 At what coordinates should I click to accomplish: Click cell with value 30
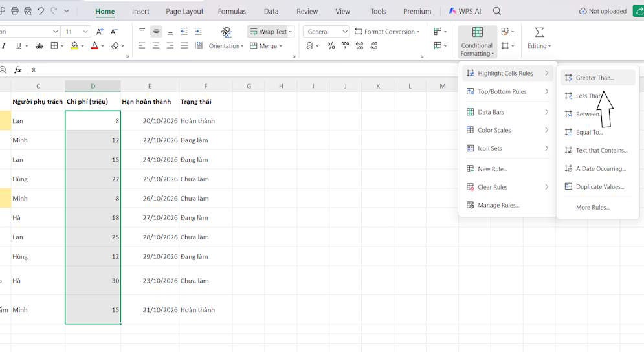[x=93, y=281]
